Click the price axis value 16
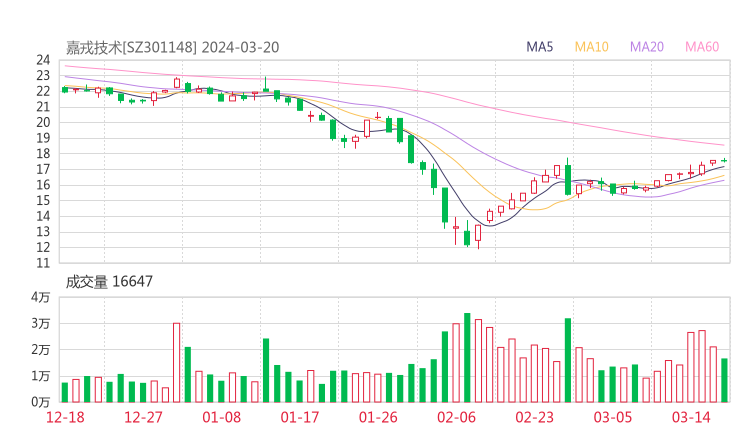The height and width of the screenshot is (440, 740). [x=43, y=185]
